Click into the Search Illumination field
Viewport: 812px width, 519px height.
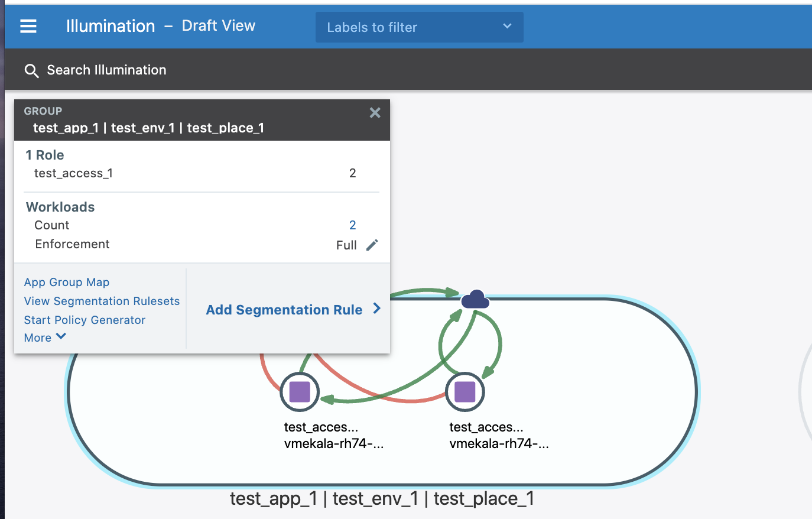(107, 70)
